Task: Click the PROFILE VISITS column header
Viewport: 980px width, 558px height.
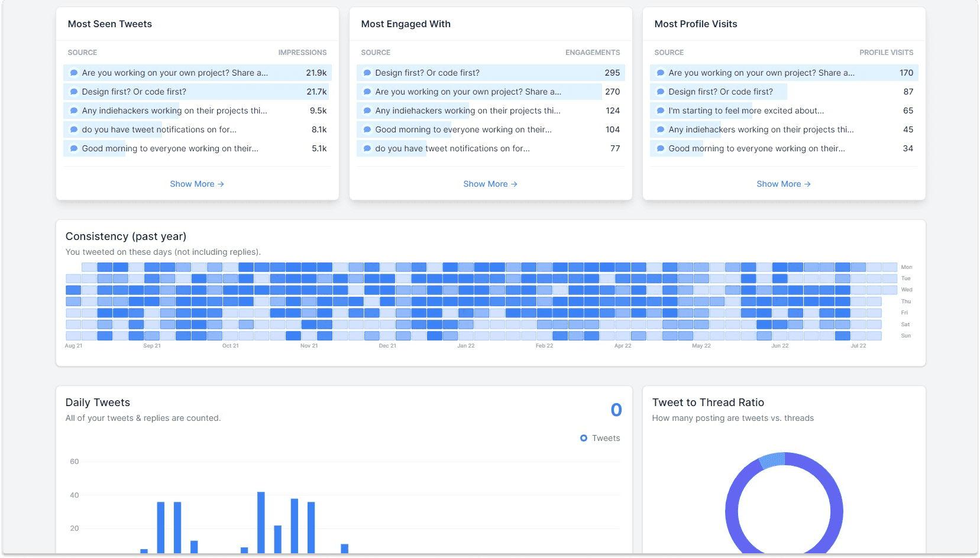Action: click(886, 53)
